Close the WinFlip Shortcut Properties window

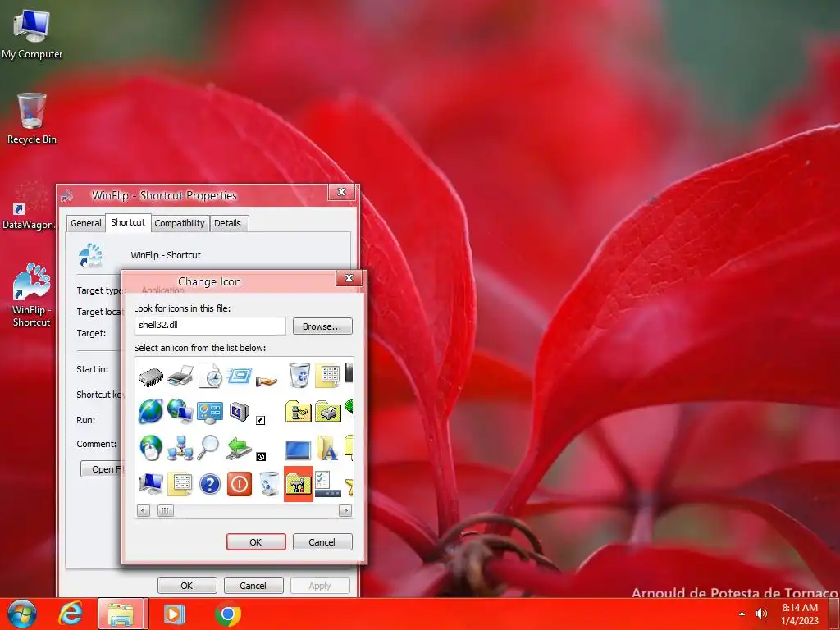click(342, 192)
